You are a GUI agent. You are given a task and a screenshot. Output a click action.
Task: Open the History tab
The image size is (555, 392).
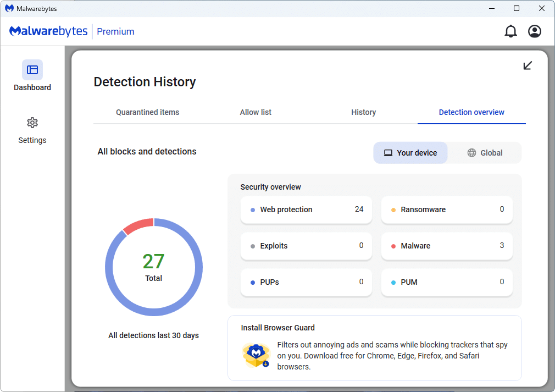[x=363, y=112]
